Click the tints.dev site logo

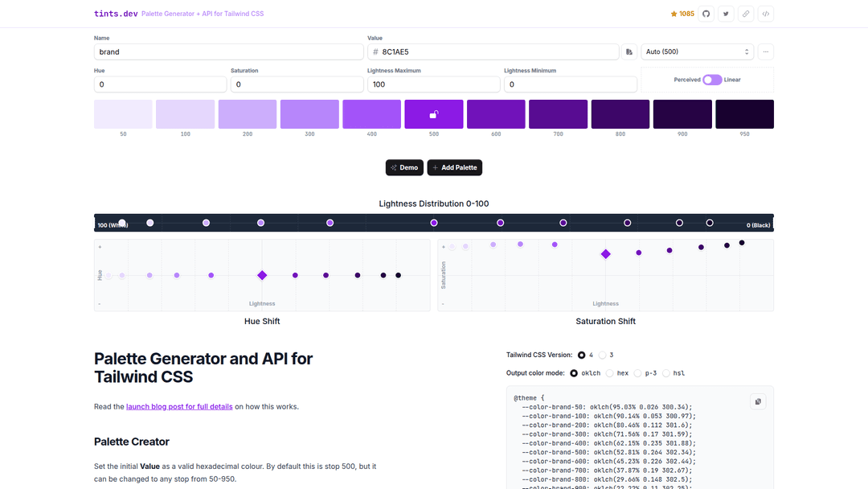(x=116, y=14)
